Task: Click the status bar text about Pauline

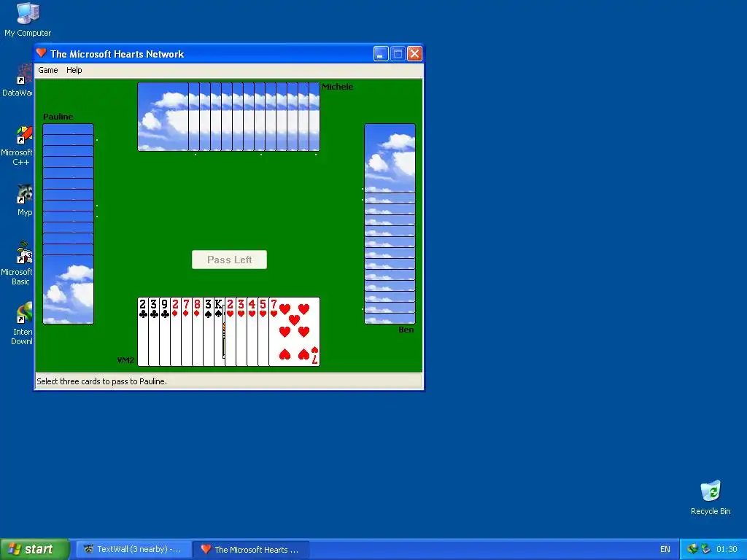Action: point(102,381)
